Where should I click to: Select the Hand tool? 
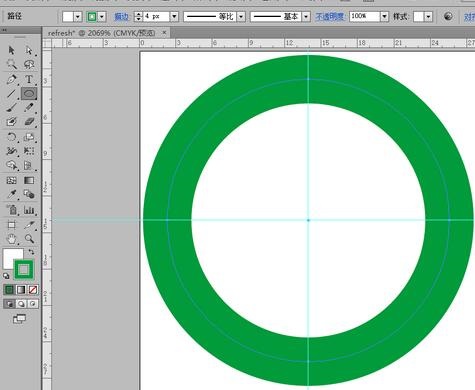11,239
